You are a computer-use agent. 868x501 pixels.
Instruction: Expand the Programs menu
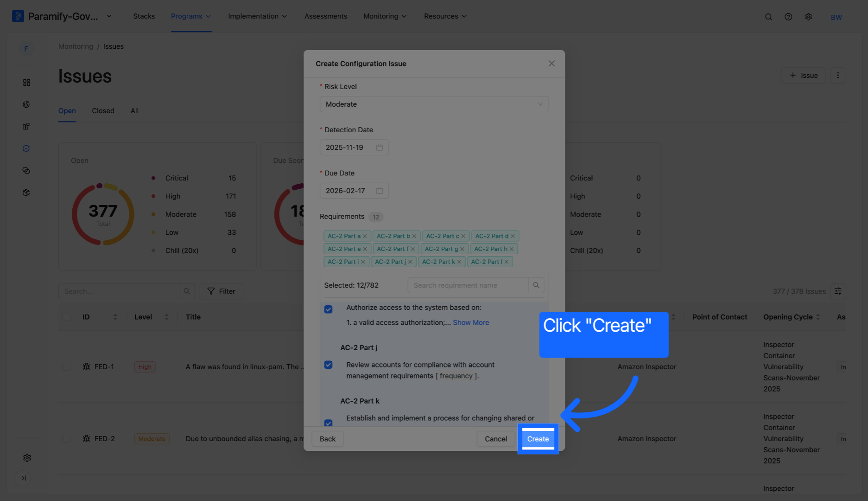click(x=191, y=16)
